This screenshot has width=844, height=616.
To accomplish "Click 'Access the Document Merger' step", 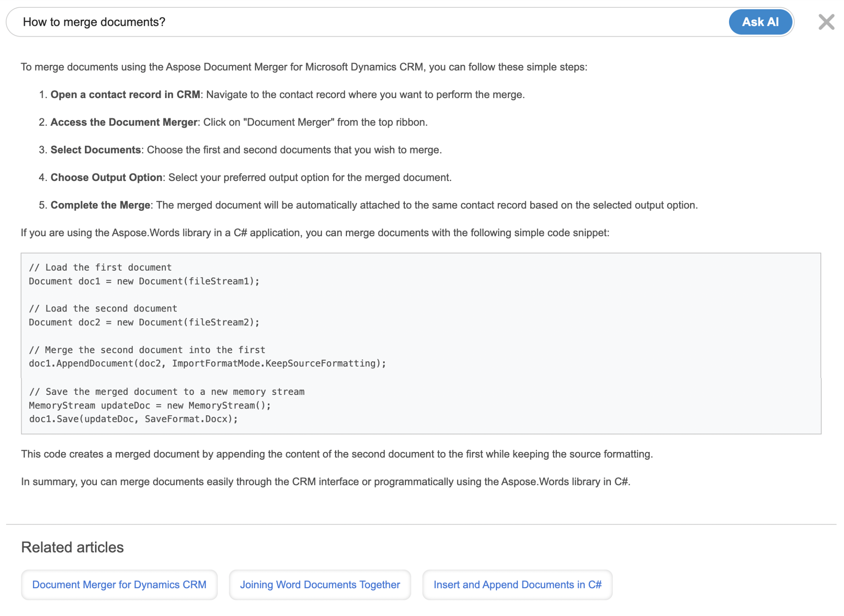I will 123,122.
